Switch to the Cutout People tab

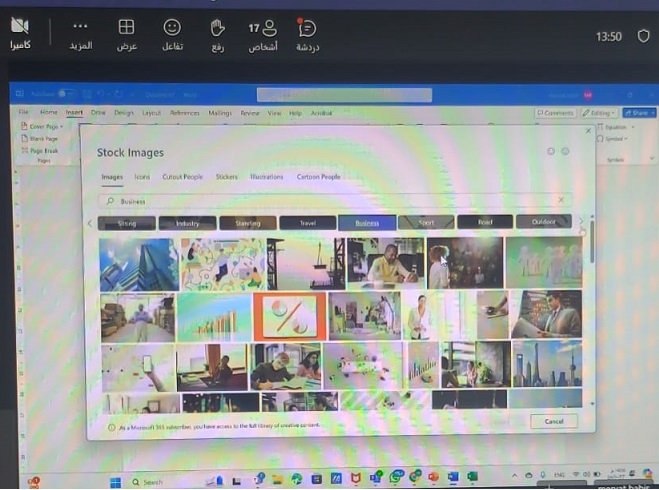point(182,177)
